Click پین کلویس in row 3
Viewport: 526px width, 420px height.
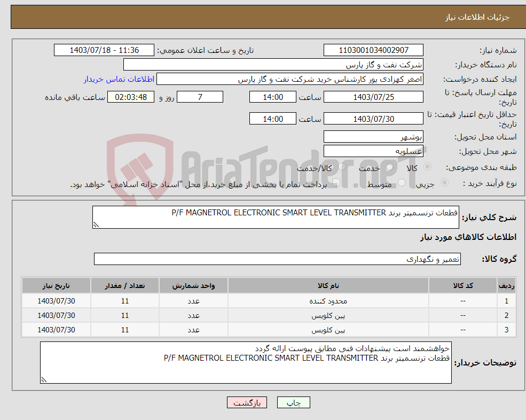[x=328, y=330]
